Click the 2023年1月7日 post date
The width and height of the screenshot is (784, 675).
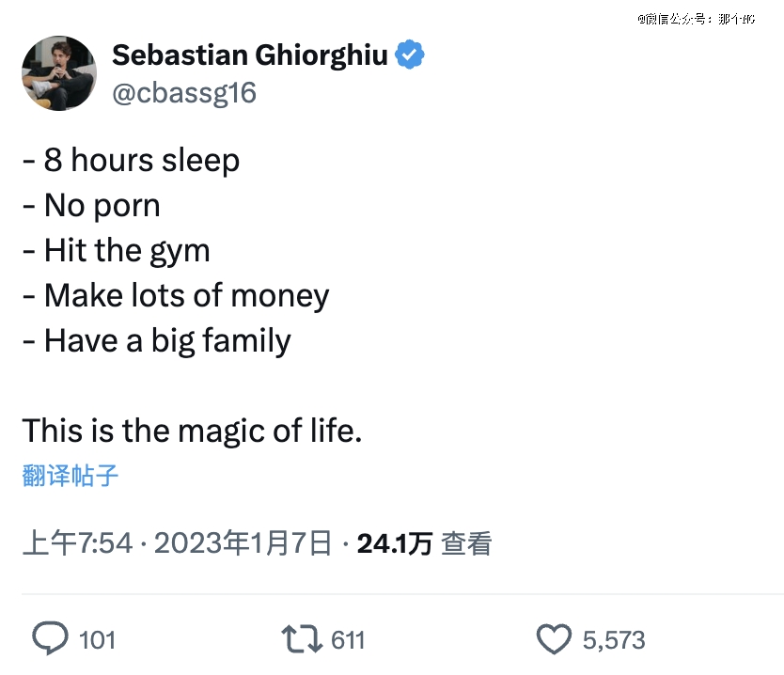(243, 542)
